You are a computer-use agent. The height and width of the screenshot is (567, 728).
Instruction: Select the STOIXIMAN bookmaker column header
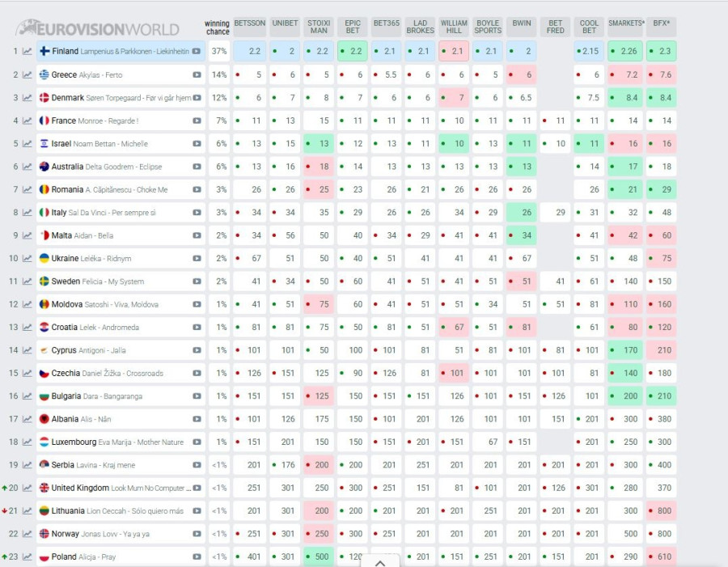[x=319, y=27]
